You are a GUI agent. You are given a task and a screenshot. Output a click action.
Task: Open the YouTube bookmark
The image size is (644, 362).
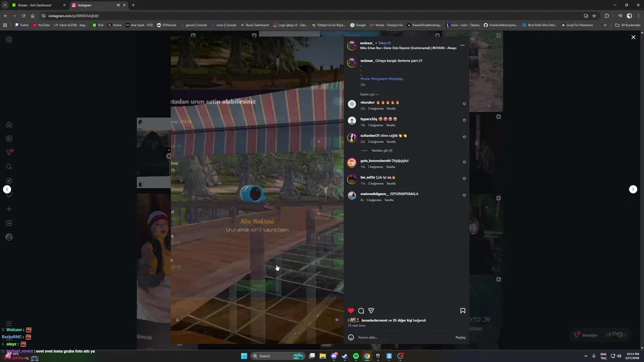[x=41, y=25]
